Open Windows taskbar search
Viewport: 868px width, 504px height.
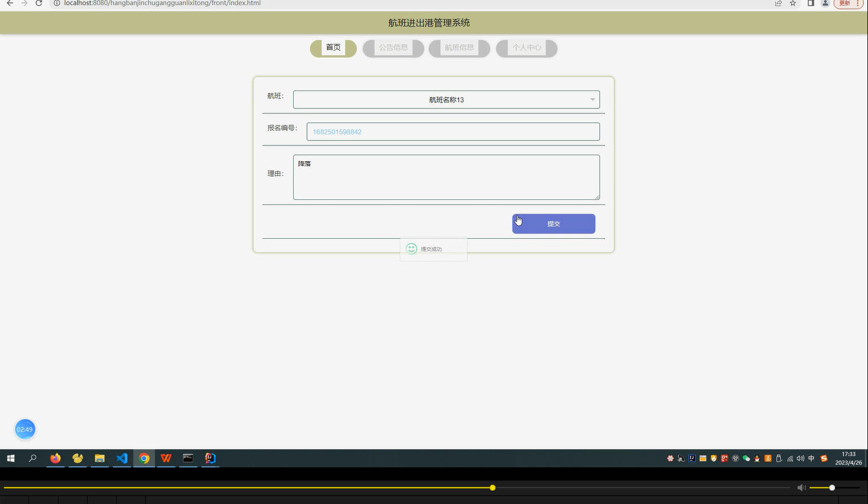point(33,458)
